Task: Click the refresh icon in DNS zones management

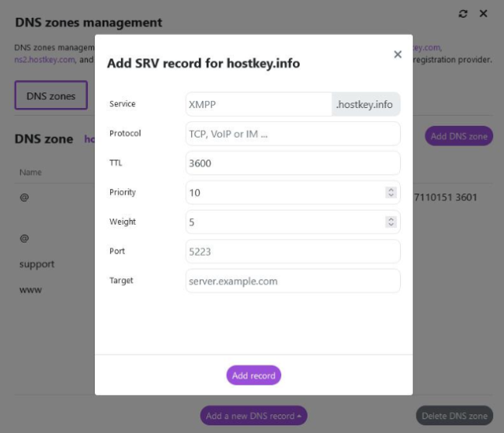Action: (464, 14)
